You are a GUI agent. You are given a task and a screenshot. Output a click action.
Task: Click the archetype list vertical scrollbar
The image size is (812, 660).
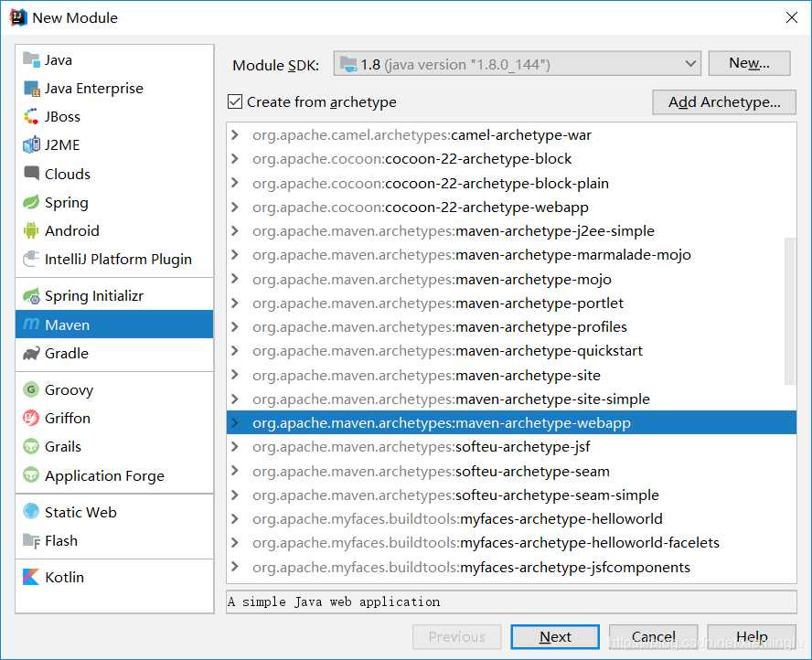click(x=790, y=311)
